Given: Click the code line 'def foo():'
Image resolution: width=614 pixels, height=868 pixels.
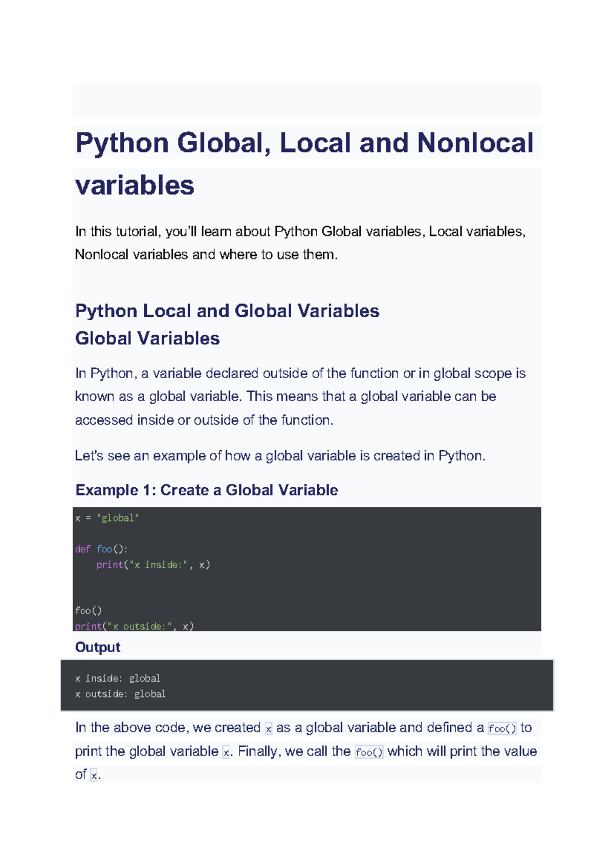Looking at the screenshot, I should (101, 549).
